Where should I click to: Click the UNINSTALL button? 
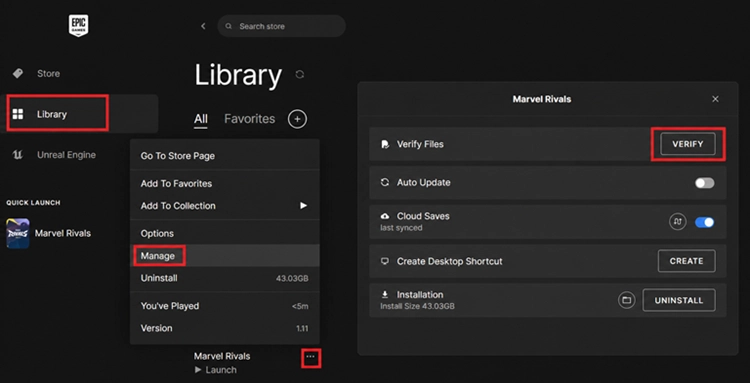[x=679, y=300]
